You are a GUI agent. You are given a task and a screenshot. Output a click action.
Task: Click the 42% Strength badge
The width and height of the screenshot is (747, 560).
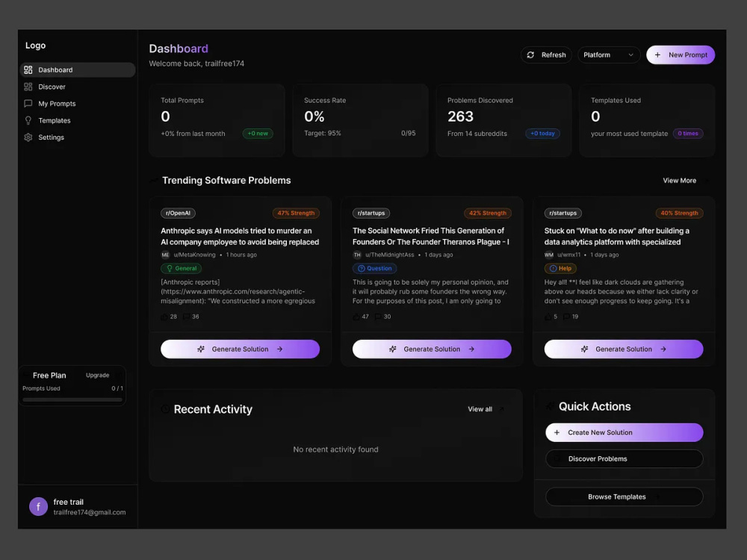click(488, 213)
